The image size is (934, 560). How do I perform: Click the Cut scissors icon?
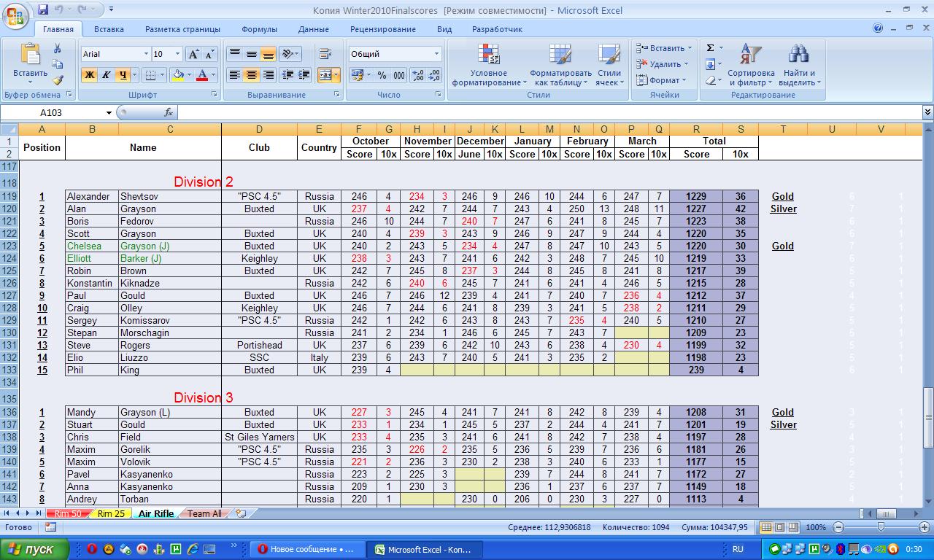(x=58, y=49)
